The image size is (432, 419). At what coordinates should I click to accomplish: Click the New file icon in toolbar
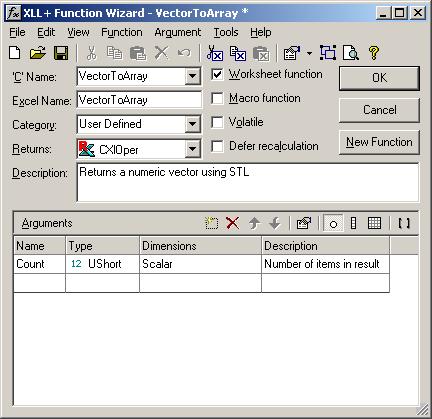click(x=15, y=53)
